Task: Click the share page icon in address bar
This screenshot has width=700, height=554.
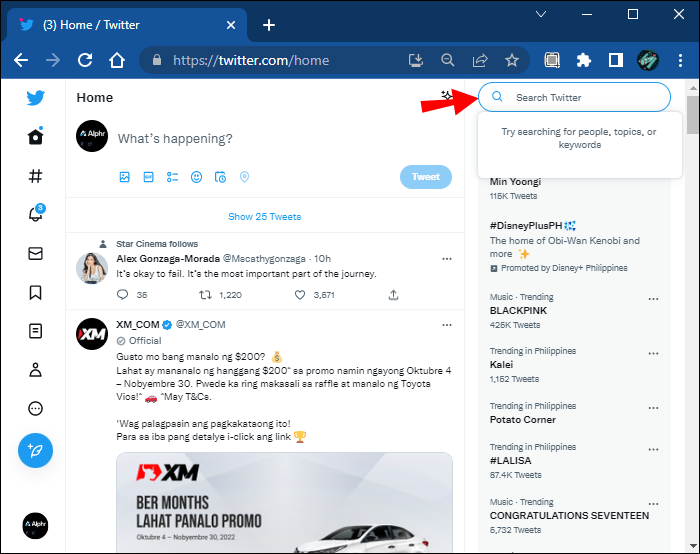Action: click(480, 60)
